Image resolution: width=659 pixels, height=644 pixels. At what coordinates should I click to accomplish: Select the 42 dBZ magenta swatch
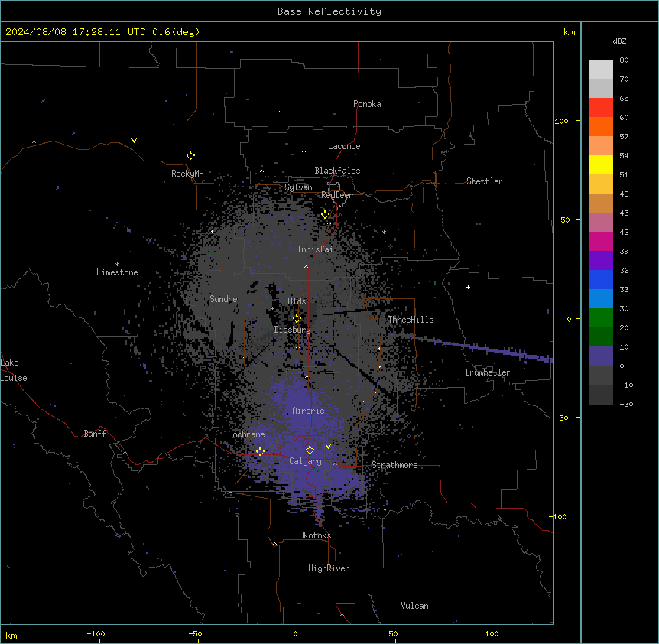[x=601, y=241]
